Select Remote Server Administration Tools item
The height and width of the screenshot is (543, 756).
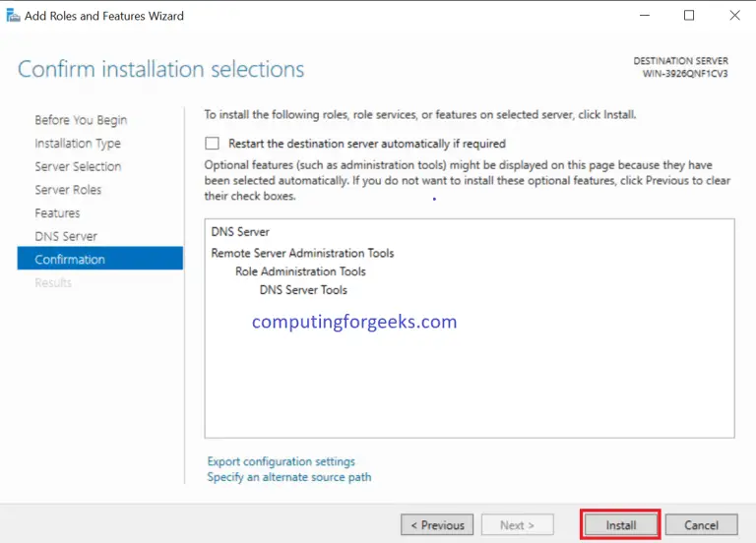[302, 253]
